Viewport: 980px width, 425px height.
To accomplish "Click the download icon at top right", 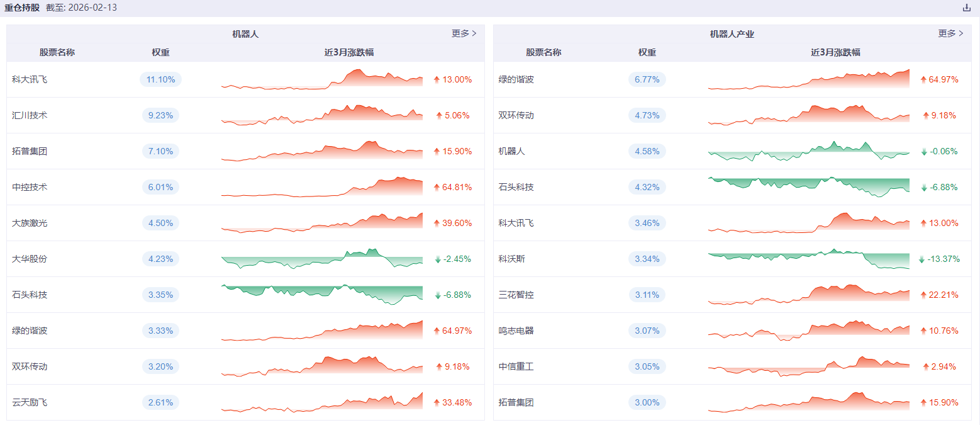I will point(967,8).
